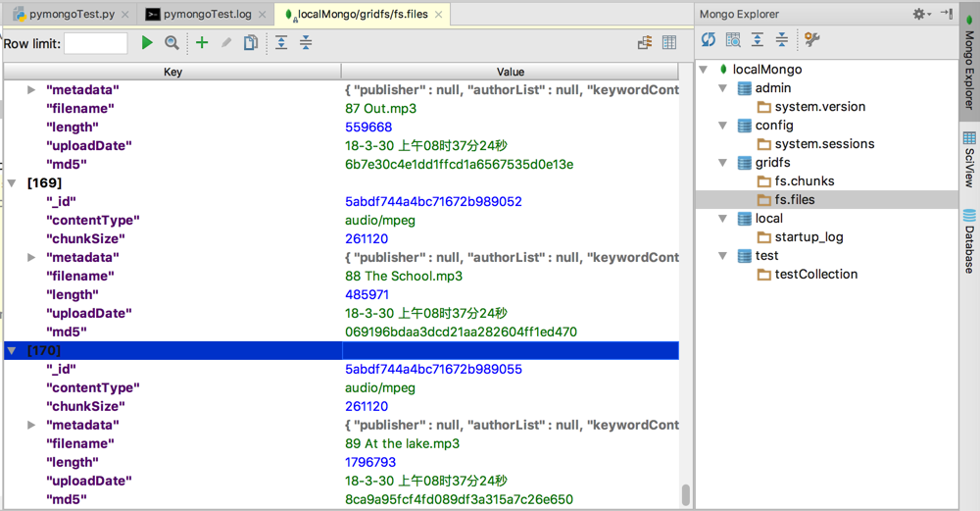Switch results to tree view icon
980x511 pixels.
tap(645, 42)
